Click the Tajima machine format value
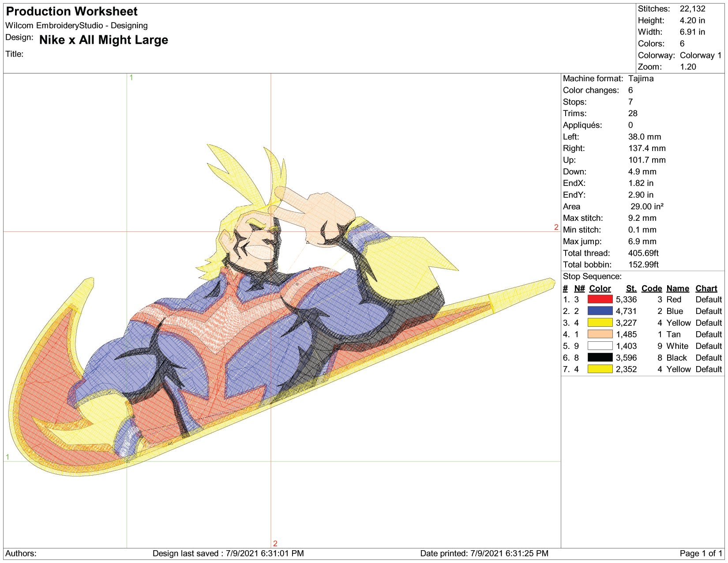This screenshot has width=728, height=563. 641,79
